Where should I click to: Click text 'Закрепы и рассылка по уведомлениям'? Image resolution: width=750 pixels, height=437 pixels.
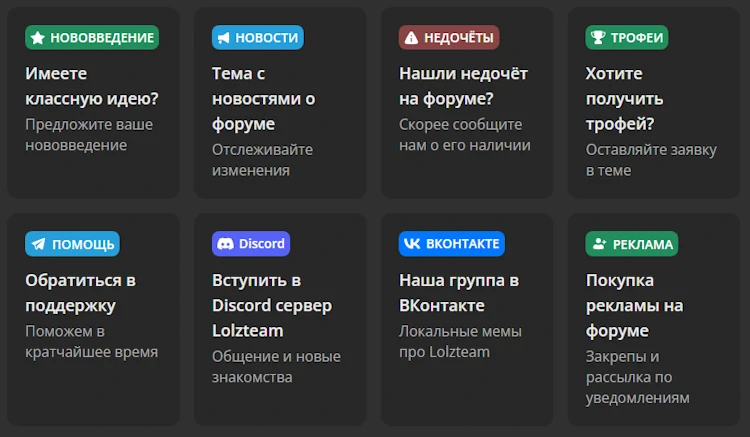[x=638, y=377]
